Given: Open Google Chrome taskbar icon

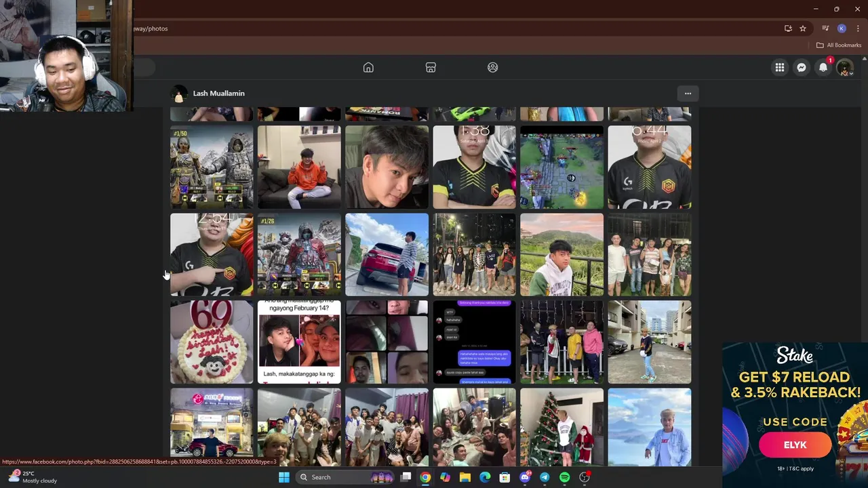Looking at the screenshot, I should pos(425,477).
